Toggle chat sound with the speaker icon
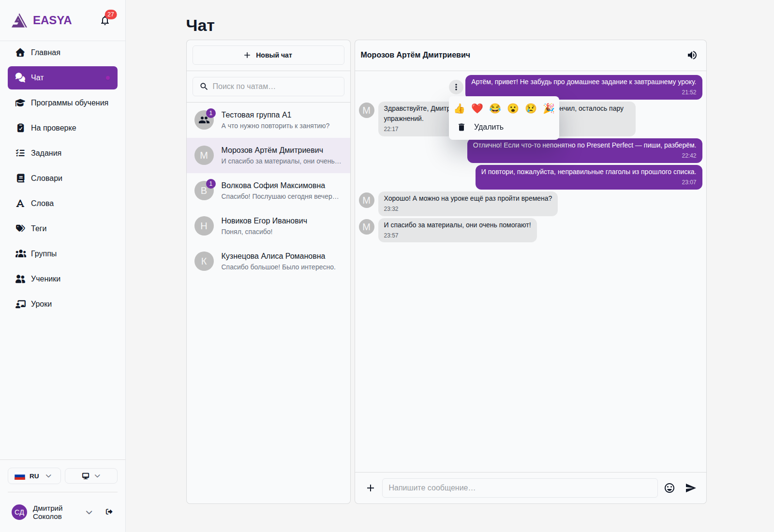 pyautogui.click(x=692, y=55)
